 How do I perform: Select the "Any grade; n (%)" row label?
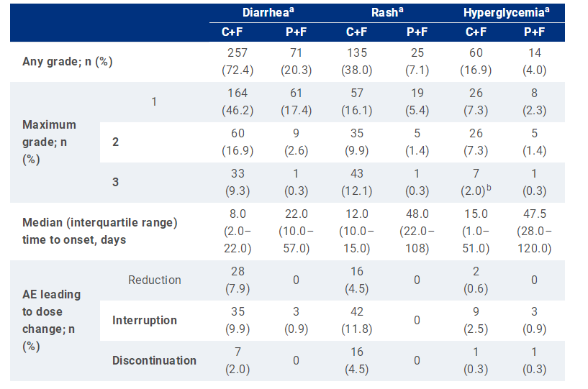tap(68, 61)
